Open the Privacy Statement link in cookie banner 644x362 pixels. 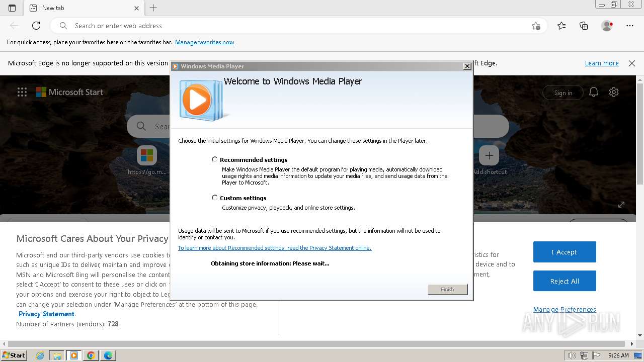[46, 314]
